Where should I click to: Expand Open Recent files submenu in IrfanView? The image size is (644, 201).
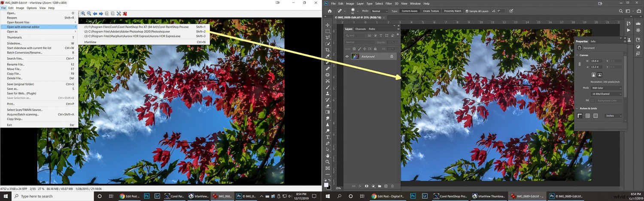point(39,22)
